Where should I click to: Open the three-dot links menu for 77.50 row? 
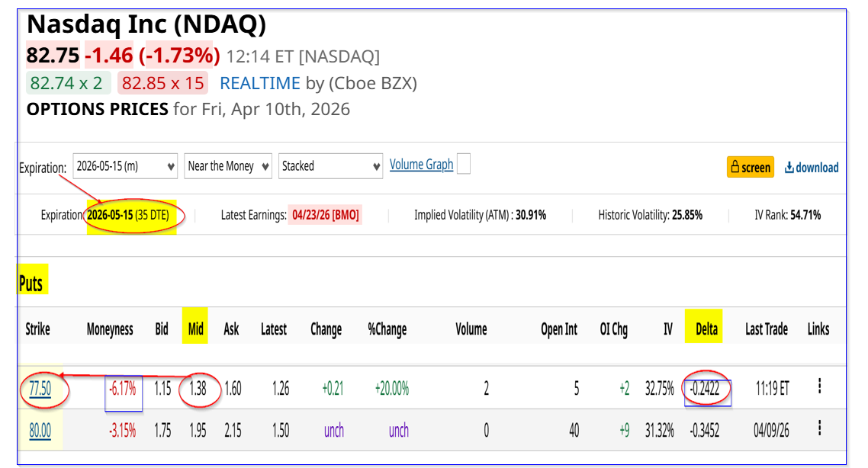click(819, 386)
